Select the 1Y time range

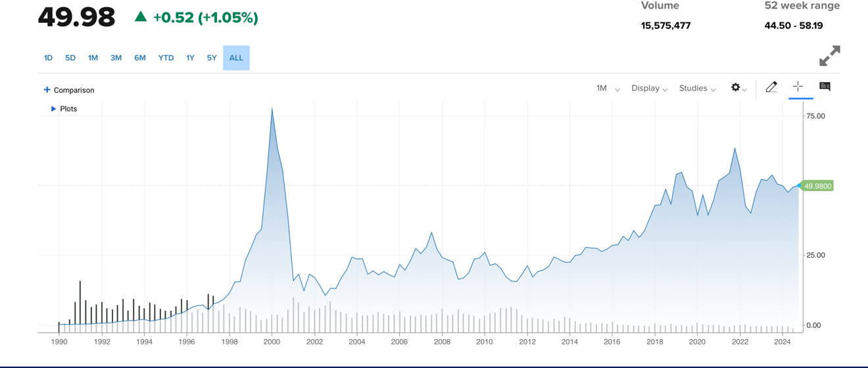tap(190, 58)
